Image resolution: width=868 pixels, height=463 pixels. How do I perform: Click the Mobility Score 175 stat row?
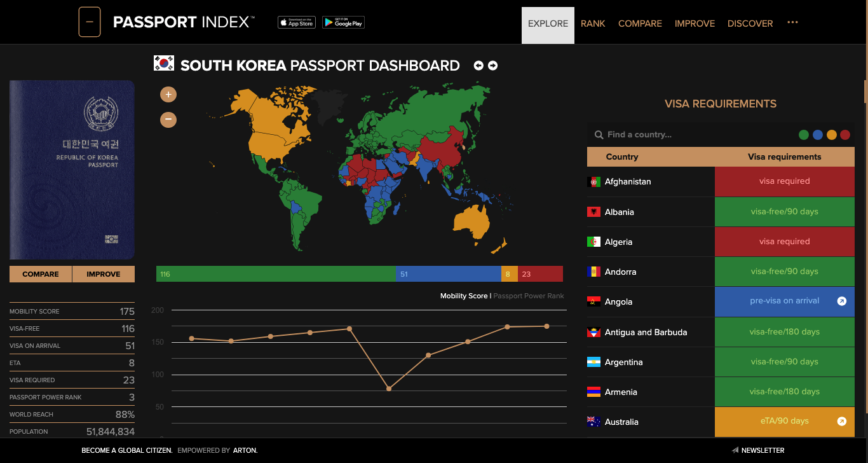tap(72, 311)
